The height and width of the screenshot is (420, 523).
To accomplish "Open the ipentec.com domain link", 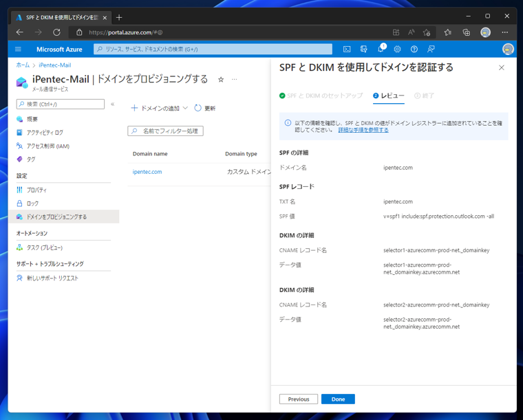I will tap(147, 172).
